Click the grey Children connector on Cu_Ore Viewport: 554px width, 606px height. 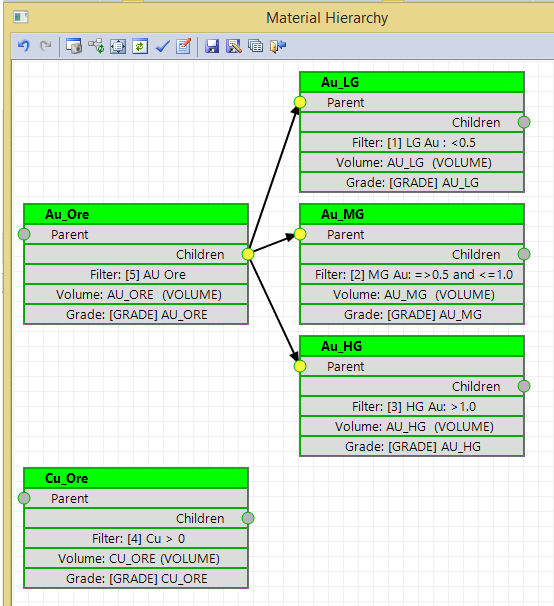coord(248,518)
